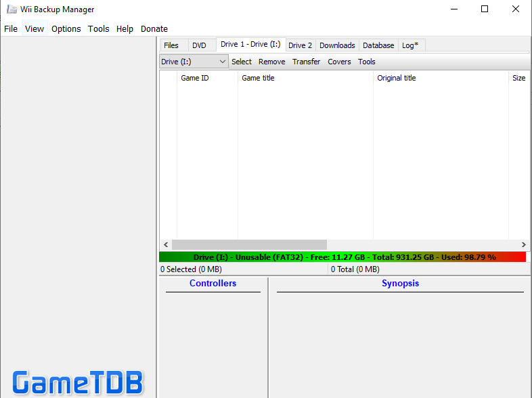Click the horizontal scrollbar right arrow
Screen dimensions: 532x398
tap(523, 244)
